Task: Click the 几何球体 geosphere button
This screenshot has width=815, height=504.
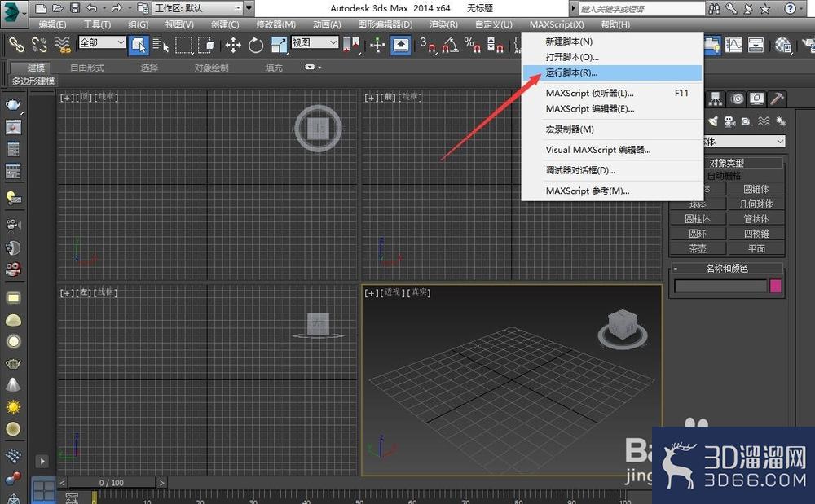Action: [x=756, y=204]
